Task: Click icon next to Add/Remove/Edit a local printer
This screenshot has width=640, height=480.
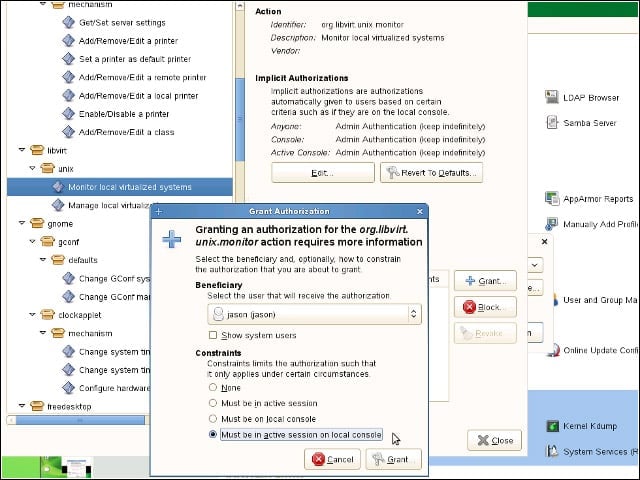Action: coord(68,96)
